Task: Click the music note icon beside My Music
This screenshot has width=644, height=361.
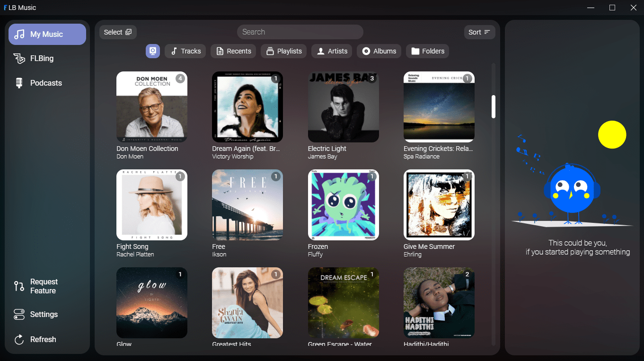Action: click(x=19, y=35)
